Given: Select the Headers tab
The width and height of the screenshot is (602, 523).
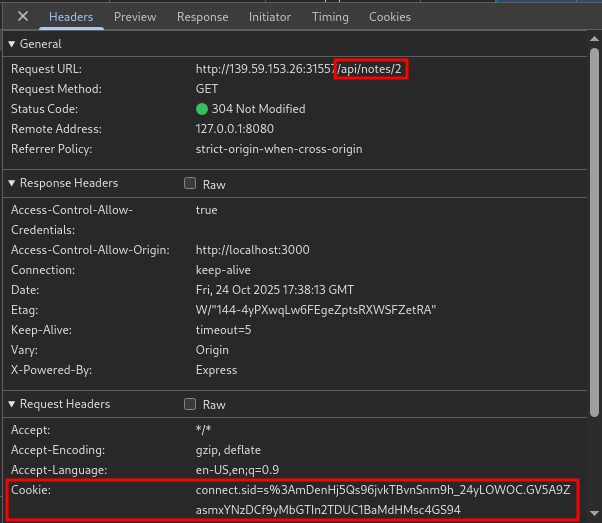Looking at the screenshot, I should pos(71,17).
